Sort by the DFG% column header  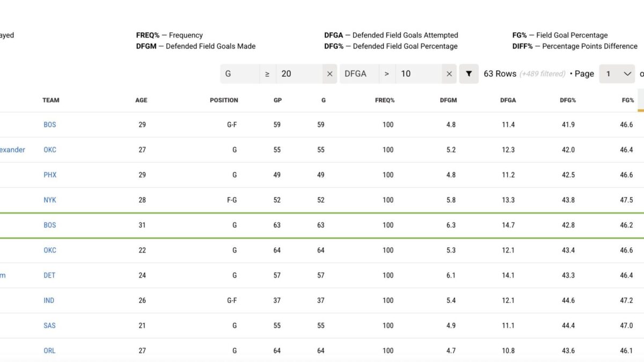click(x=567, y=100)
